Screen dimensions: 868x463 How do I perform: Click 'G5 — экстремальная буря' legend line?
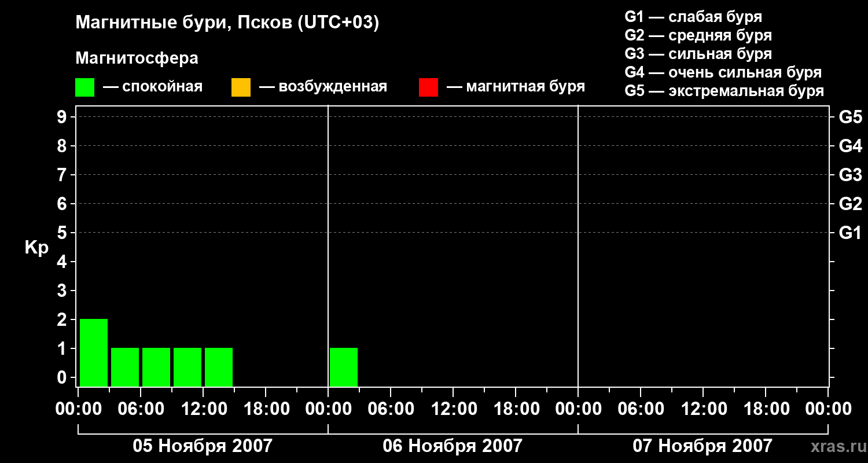coord(724,91)
